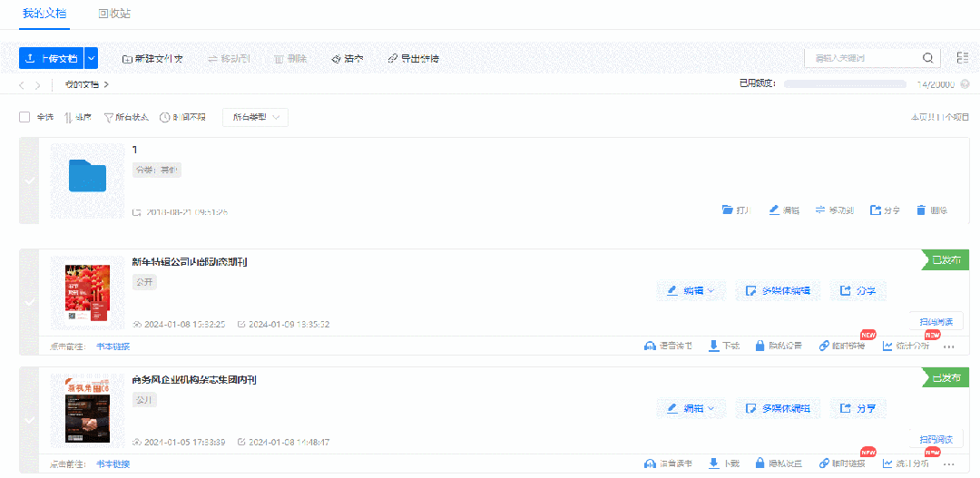This screenshot has width=980, height=478.
Task: Select the 新年特辑公司内部动态期刊 row checkbox
Action: point(29,301)
